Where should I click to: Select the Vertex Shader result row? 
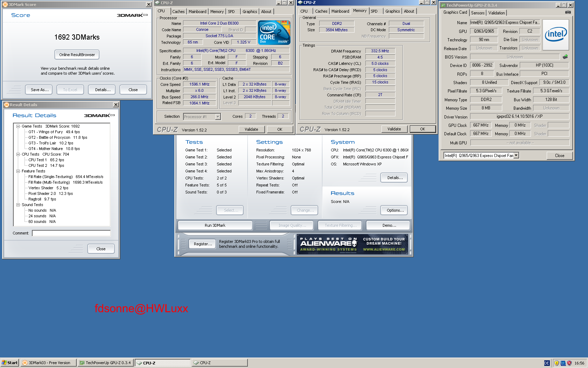click(48, 188)
